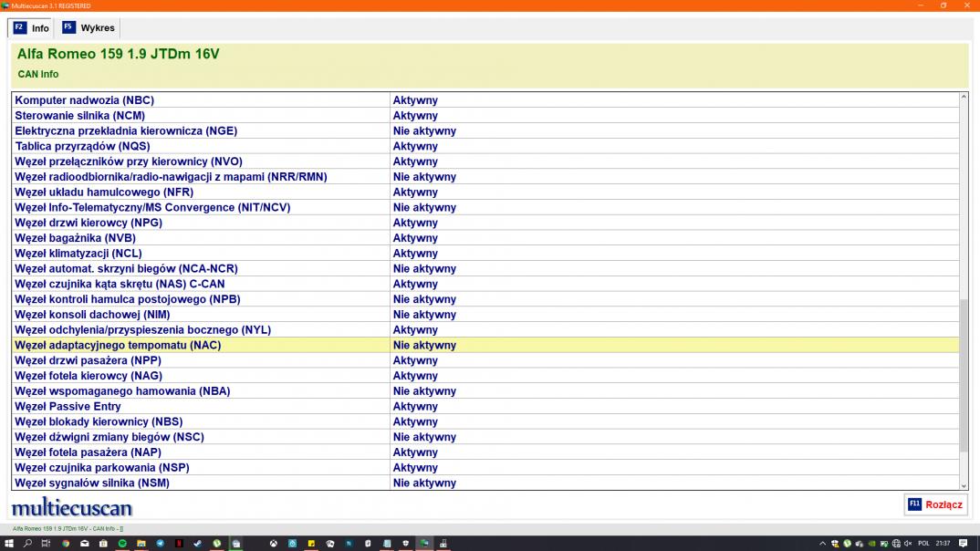
Task: Select row Węzeł czujnika kąta skrętu (NAS)
Action: point(485,284)
